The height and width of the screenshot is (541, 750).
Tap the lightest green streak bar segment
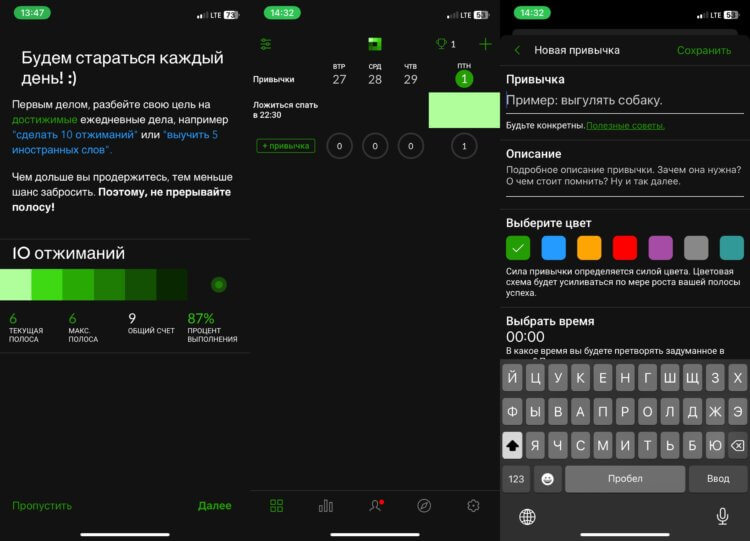coord(16,285)
